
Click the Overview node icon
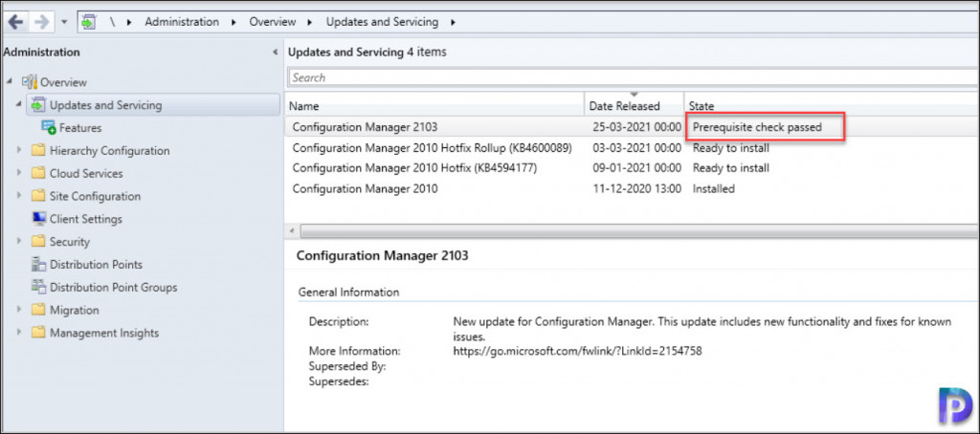coord(30,82)
